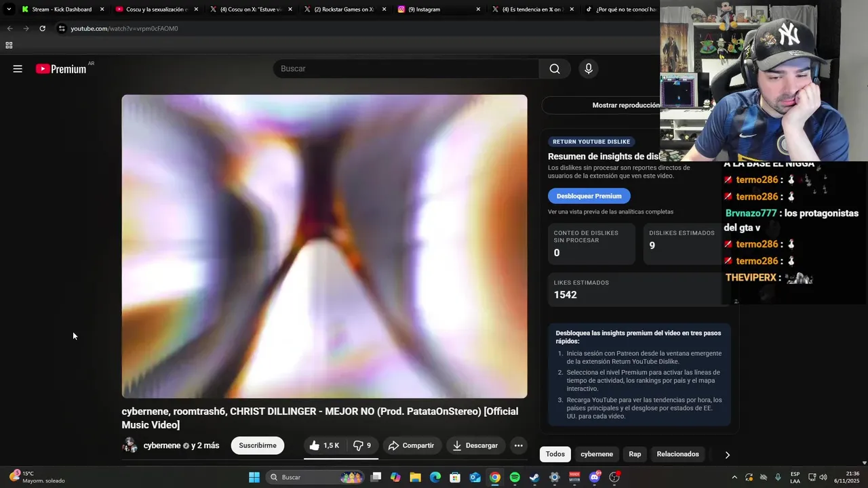Screen dimensions: 868x488
Task: Click the system tray microphone icon
Action: point(778,477)
